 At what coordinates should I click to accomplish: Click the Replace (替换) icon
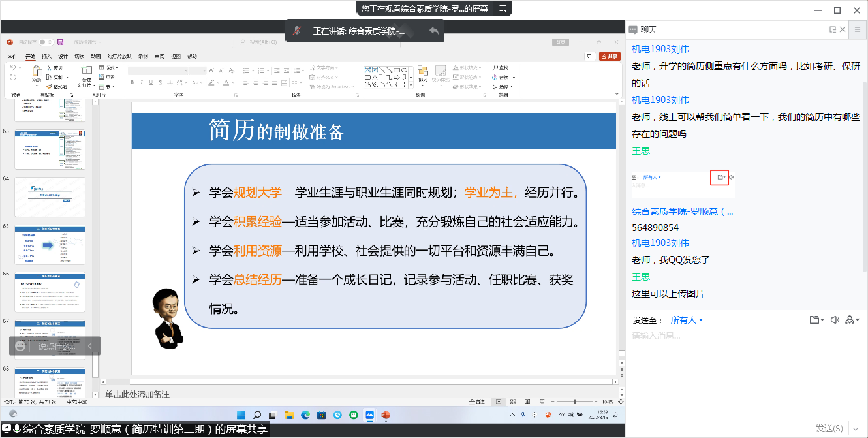point(499,77)
